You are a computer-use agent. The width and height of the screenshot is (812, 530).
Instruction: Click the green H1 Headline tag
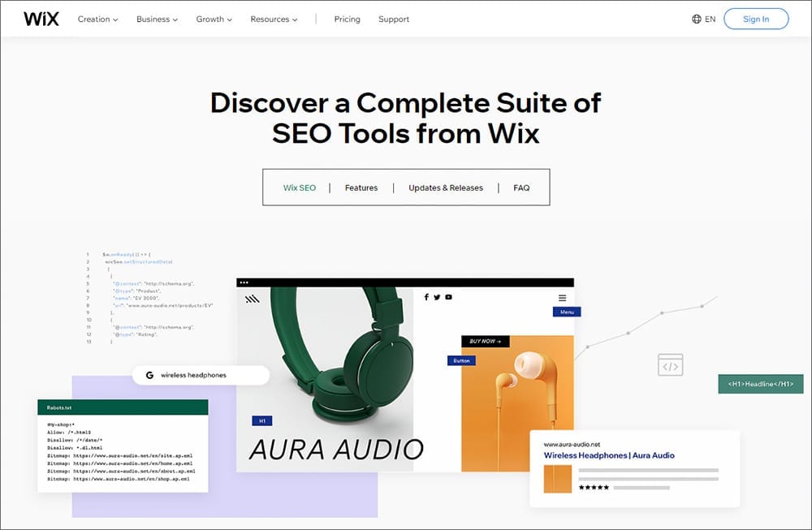click(761, 384)
